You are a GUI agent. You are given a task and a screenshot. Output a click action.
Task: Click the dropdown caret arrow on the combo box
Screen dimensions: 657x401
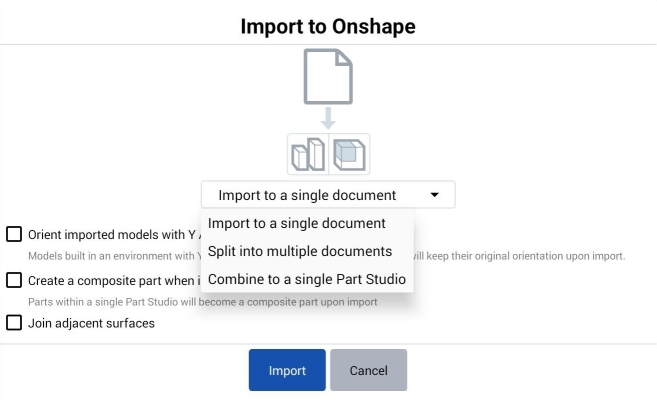point(434,195)
